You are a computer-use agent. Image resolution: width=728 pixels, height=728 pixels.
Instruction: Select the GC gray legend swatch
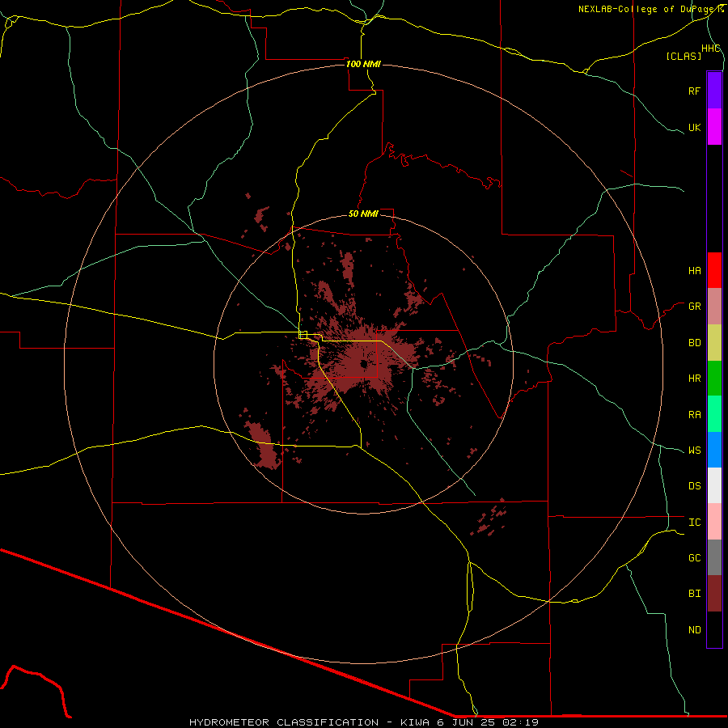coord(714,557)
